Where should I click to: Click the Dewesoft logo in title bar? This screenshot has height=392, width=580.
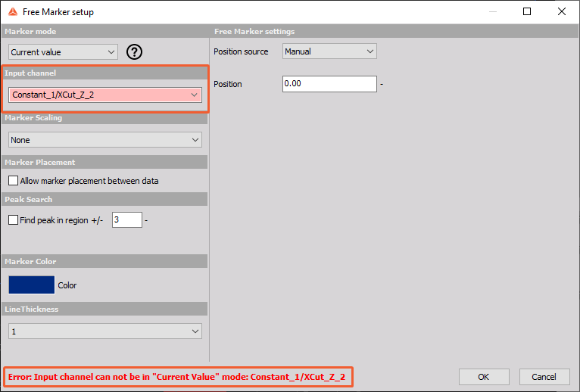pyautogui.click(x=13, y=12)
